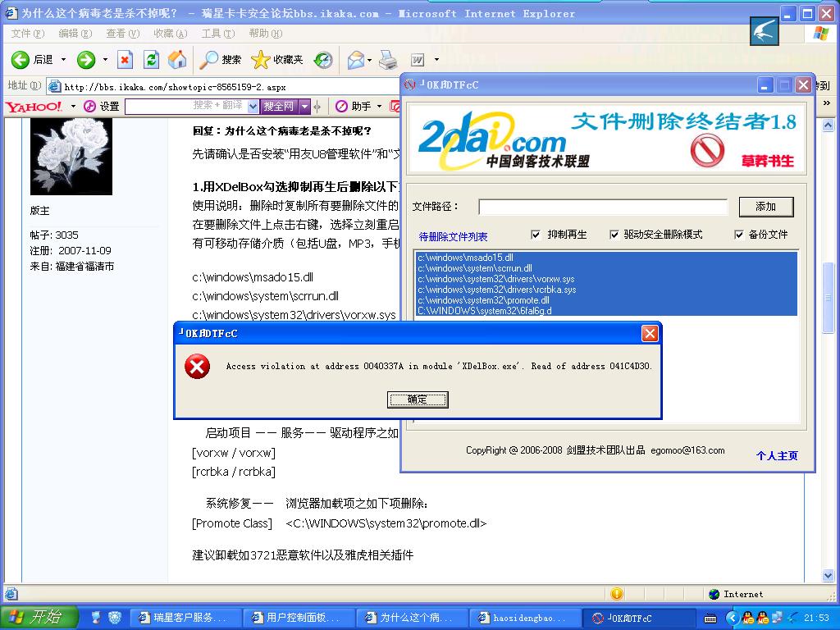This screenshot has height=630, width=840.
Task: Click the red error X icon in dialog
Action: coord(197,367)
